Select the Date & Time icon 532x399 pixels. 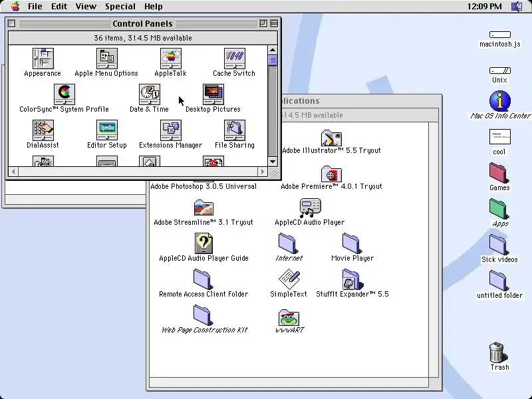pyautogui.click(x=149, y=94)
